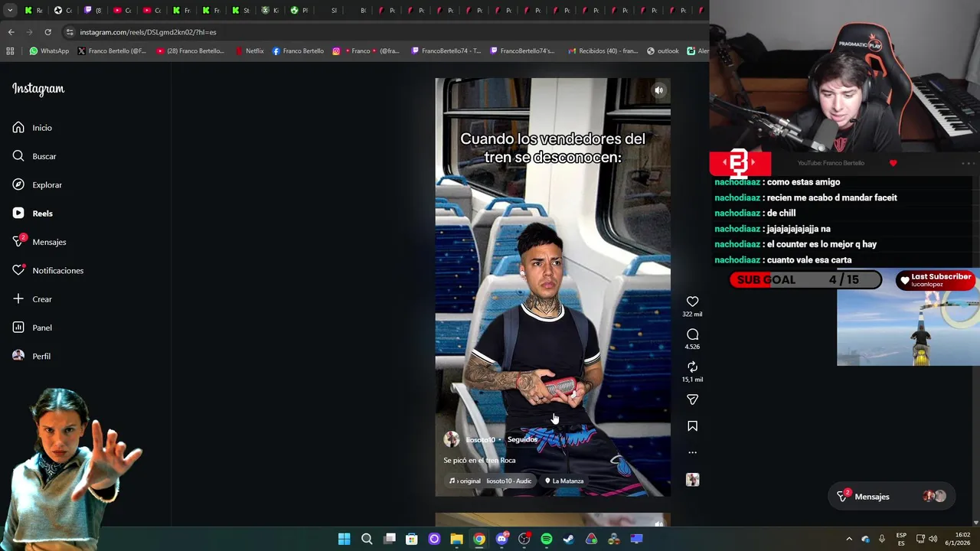The height and width of the screenshot is (551, 980).
Task: Open the browser tab search dropdown
Action: 10,10
